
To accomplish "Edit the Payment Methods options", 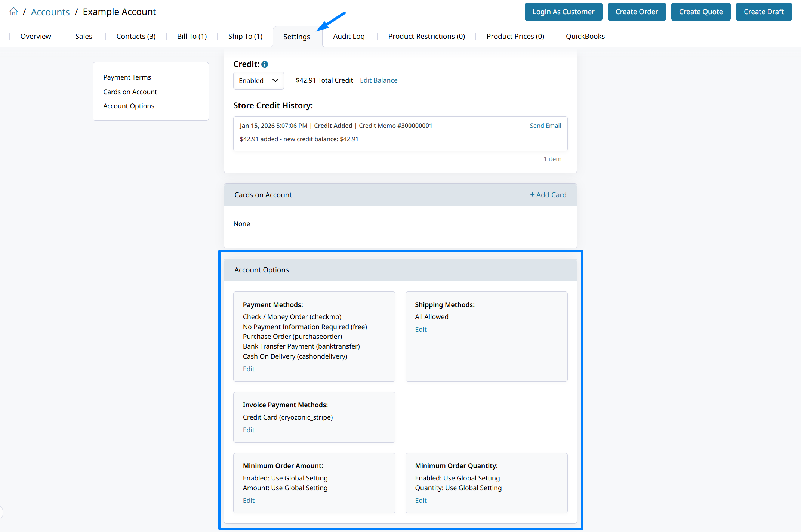I will pyautogui.click(x=249, y=369).
